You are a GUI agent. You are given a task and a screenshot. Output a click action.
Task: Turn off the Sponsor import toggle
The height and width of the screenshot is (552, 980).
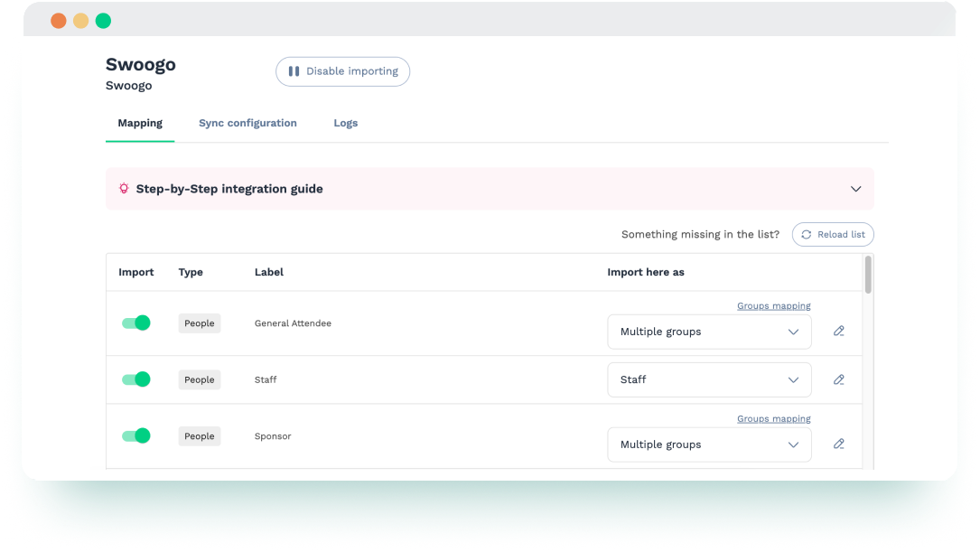[x=136, y=435]
